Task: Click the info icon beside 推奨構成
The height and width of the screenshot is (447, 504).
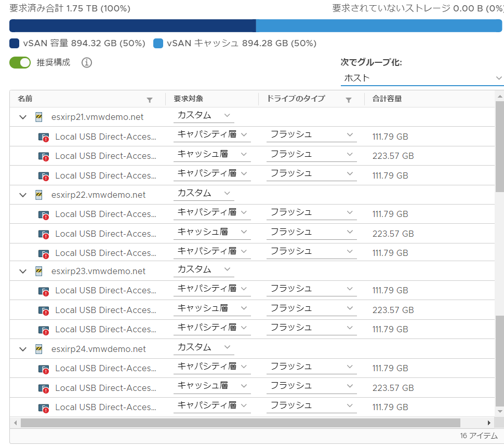Action: (86, 62)
